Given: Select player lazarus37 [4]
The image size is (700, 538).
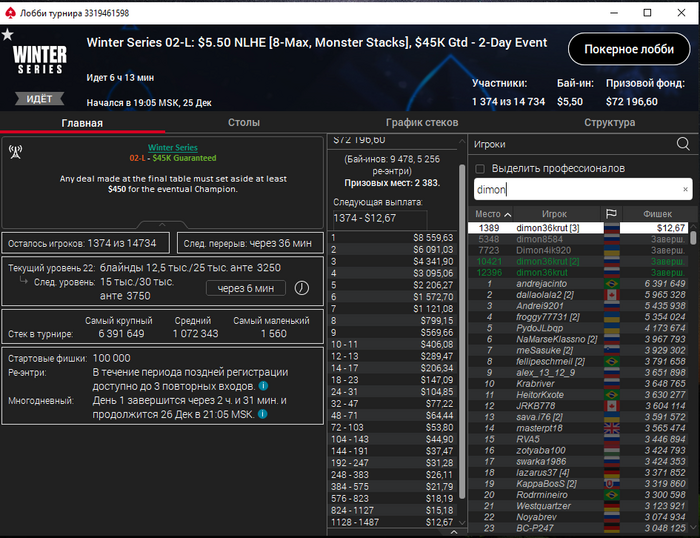Looking at the screenshot, I should click(579, 472).
